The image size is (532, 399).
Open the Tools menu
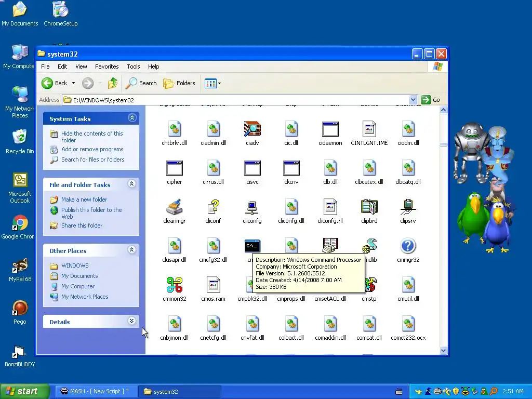click(x=134, y=66)
